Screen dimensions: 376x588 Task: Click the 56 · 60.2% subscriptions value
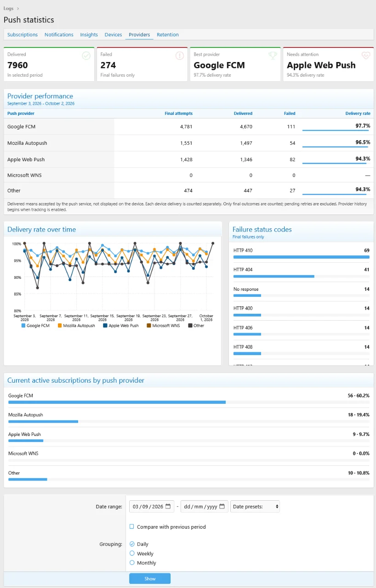pos(359,396)
